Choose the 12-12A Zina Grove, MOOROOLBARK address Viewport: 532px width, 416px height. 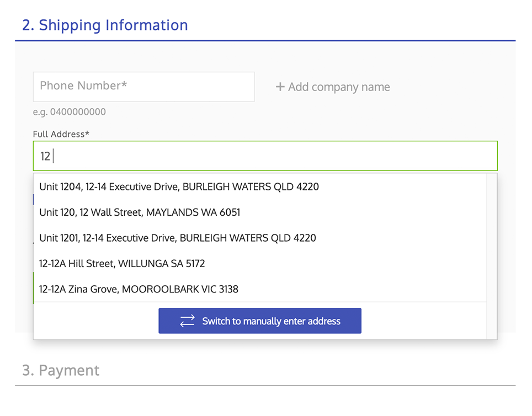[139, 289]
